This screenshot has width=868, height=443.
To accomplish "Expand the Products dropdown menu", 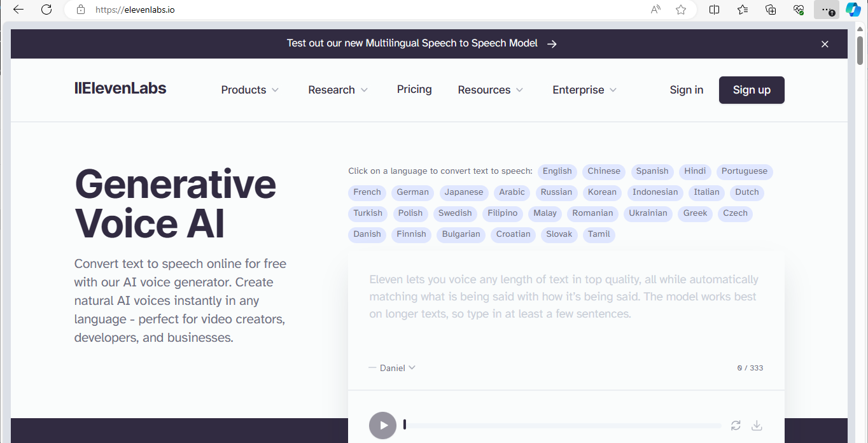I will point(249,90).
